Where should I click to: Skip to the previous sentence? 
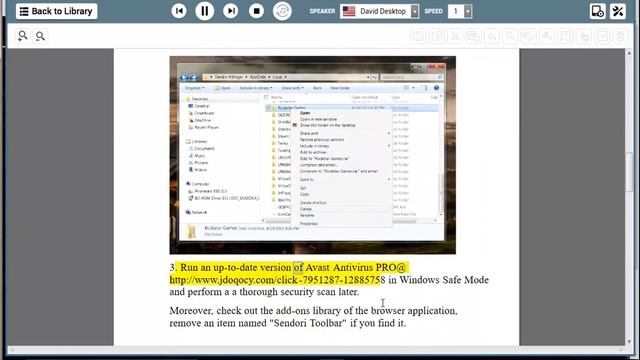coord(179,11)
